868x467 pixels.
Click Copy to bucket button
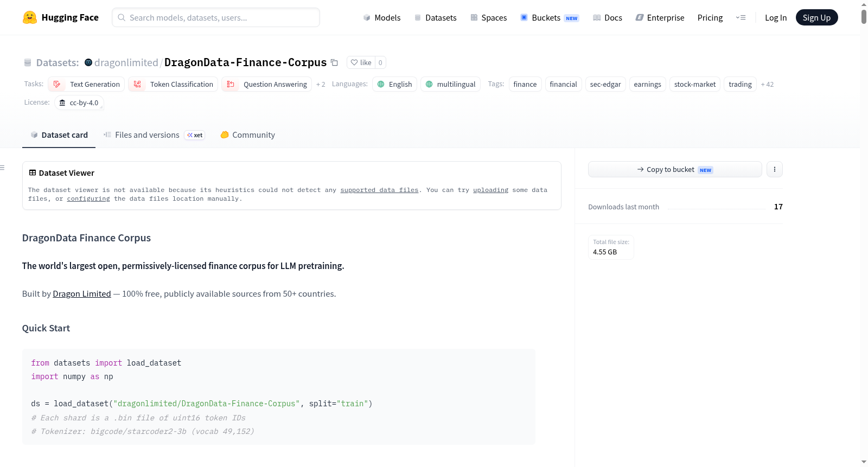coord(675,169)
